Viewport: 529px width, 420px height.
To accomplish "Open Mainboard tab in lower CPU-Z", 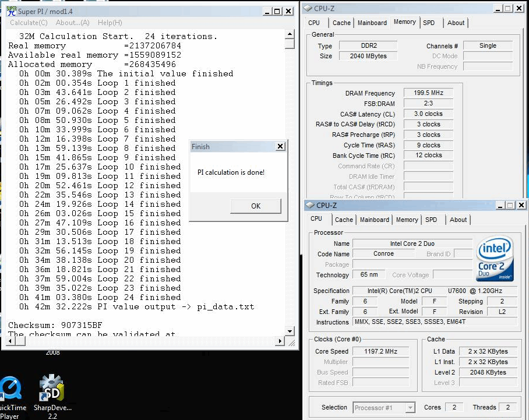I will pyautogui.click(x=375, y=220).
